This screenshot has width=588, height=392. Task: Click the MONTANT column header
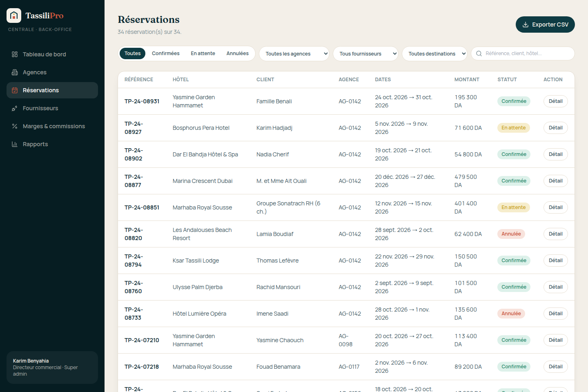467,80
